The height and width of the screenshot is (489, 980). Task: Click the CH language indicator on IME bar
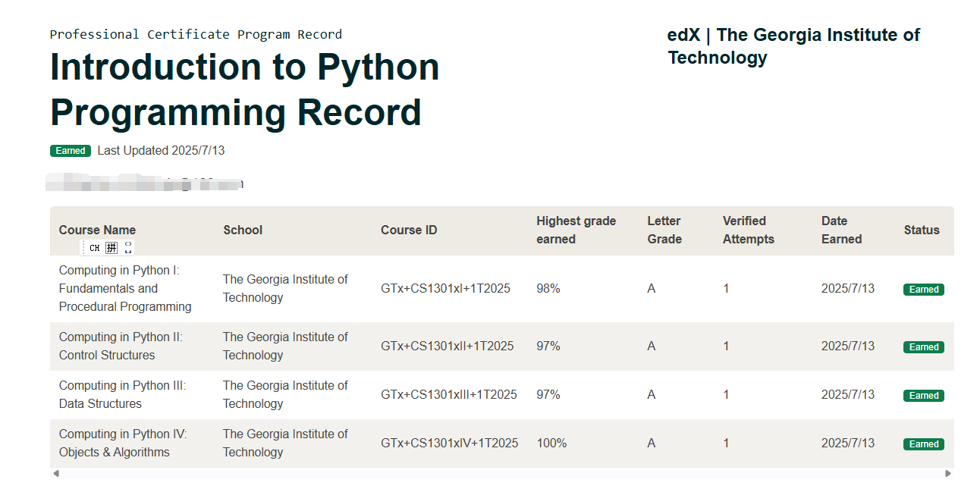94,248
